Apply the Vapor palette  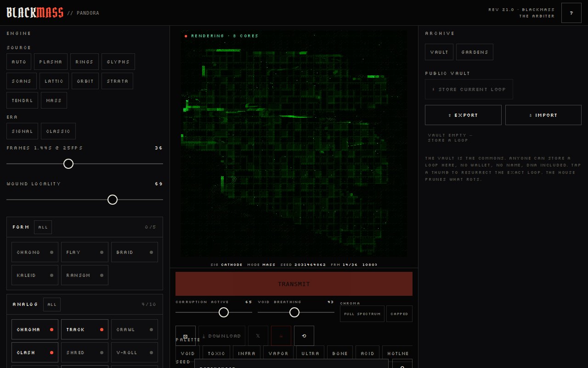tap(278, 353)
